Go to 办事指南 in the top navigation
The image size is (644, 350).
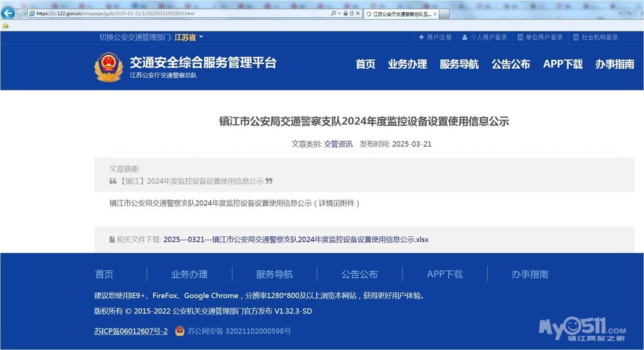(614, 64)
